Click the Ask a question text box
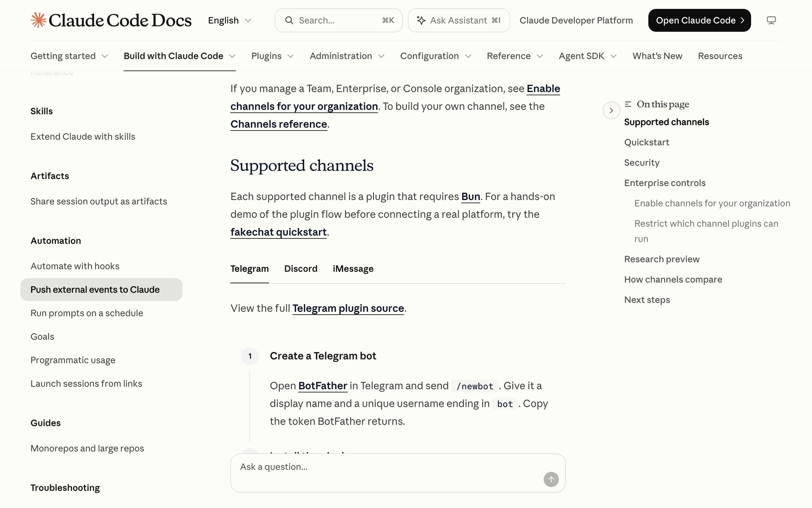Screen dimensions: 812x508 (398, 473)
